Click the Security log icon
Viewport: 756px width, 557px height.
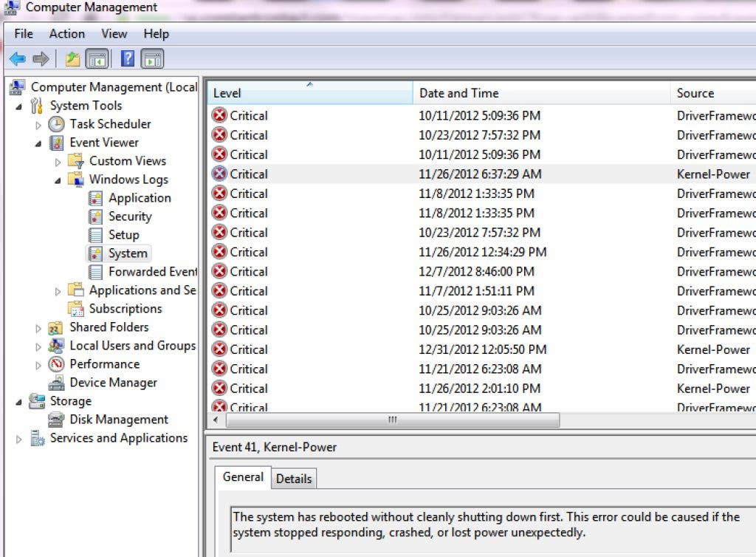coord(95,216)
